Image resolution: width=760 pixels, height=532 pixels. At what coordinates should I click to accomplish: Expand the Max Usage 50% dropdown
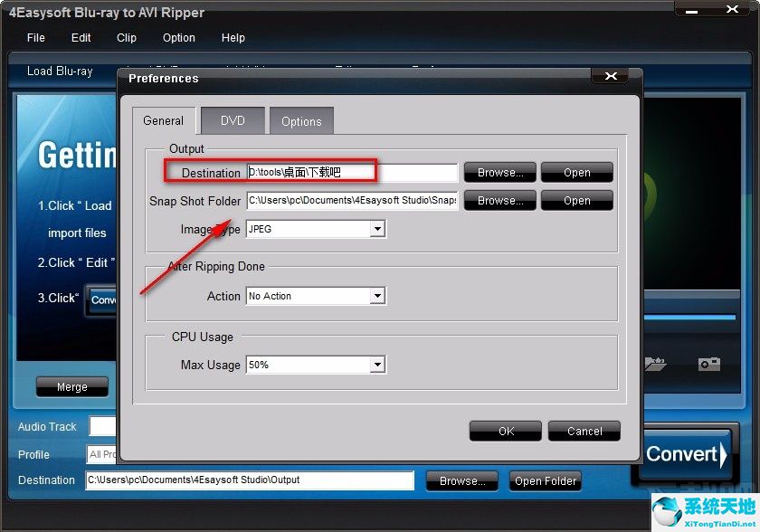377,365
